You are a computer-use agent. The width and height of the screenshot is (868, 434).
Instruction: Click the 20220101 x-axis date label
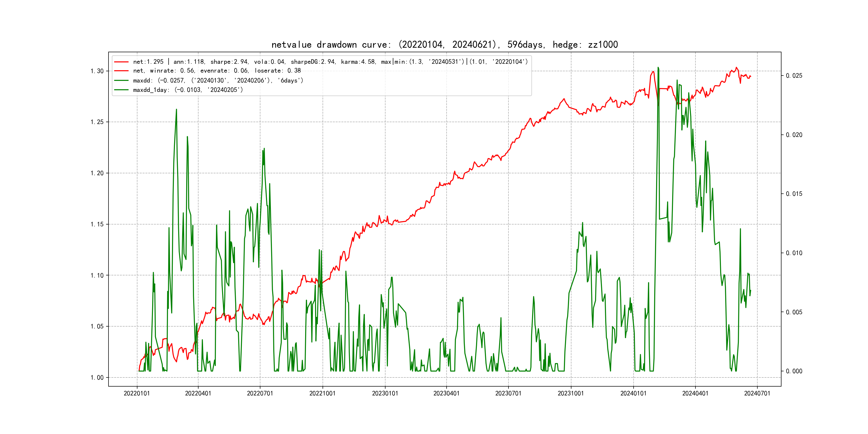137,394
